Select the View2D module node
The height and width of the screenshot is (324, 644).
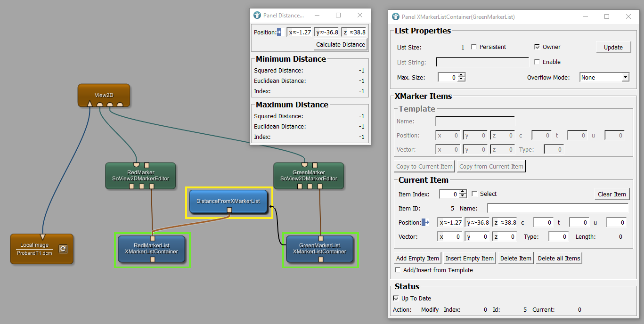click(x=104, y=95)
